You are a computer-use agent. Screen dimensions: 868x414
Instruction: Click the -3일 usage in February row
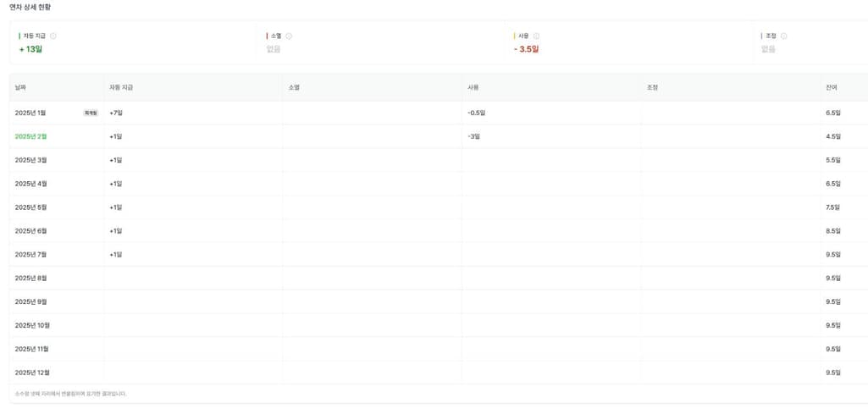pyautogui.click(x=473, y=136)
